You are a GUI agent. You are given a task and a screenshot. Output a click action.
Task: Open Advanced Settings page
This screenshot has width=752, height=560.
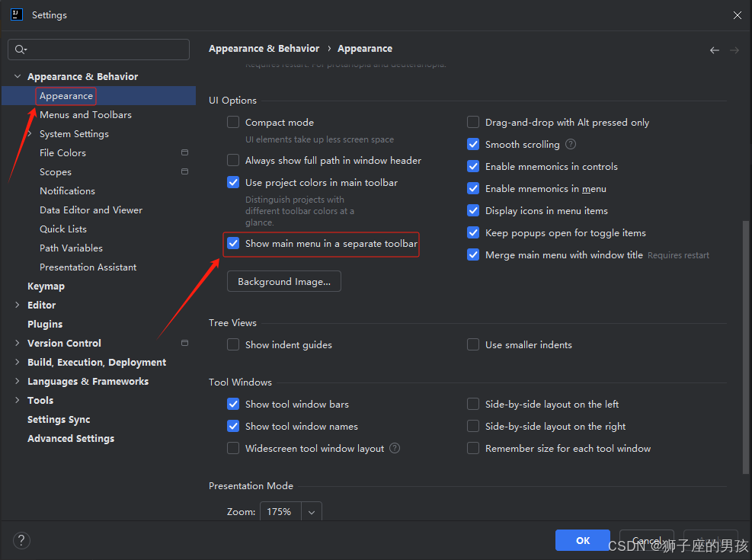71,438
